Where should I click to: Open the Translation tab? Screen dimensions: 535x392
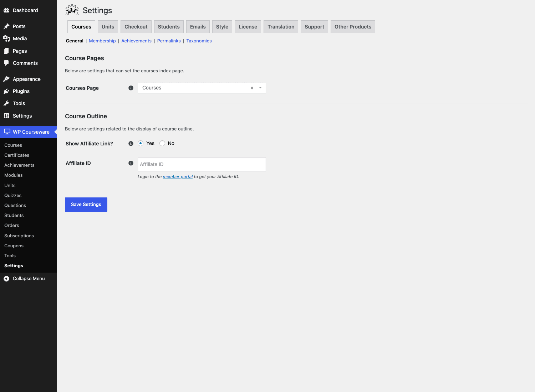point(281,27)
